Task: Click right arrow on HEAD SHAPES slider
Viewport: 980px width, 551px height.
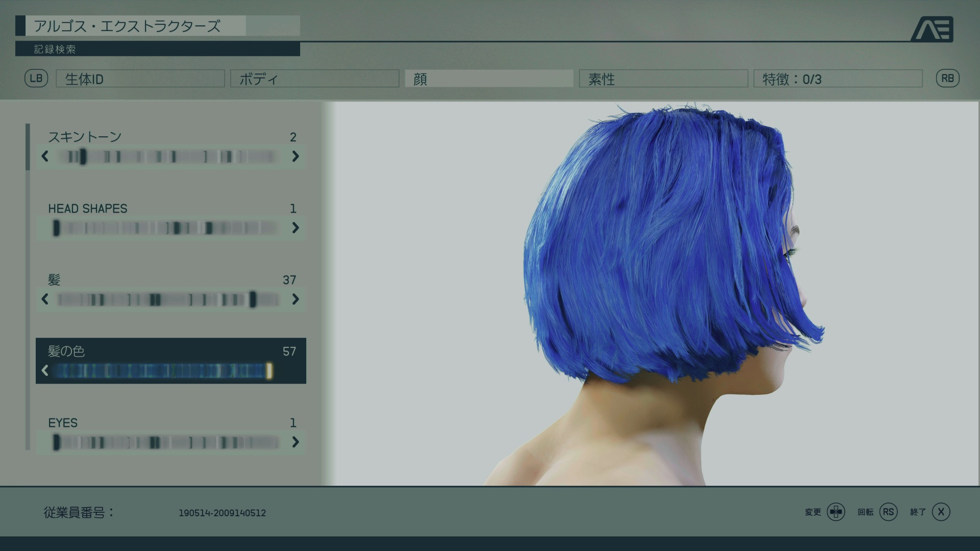Action: [x=296, y=228]
